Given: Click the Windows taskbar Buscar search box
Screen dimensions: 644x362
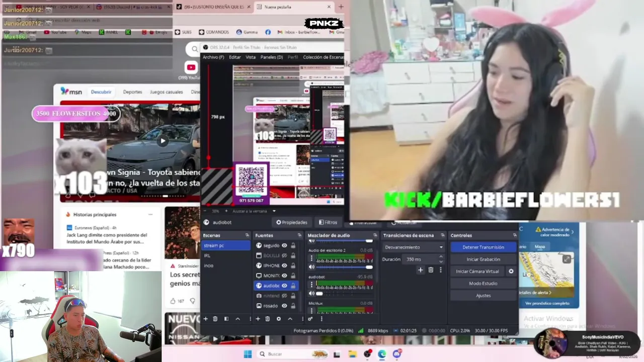Looking at the screenshot, I should 292,354.
